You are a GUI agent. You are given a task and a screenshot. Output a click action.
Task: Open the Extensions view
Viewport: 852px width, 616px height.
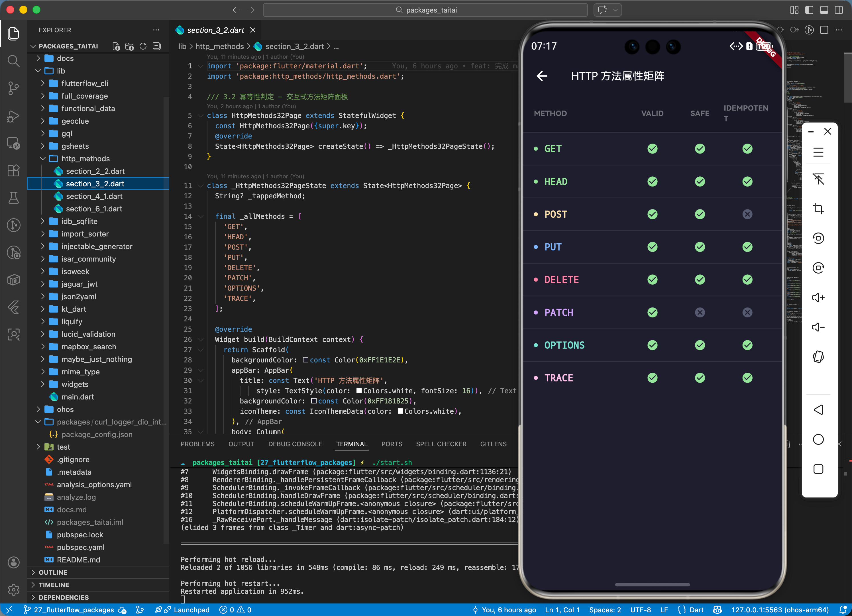[x=13, y=171]
